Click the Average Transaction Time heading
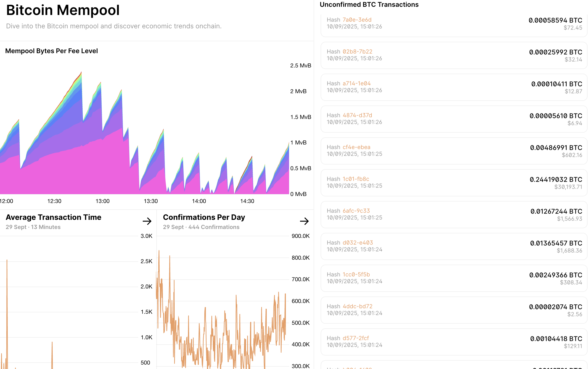588x369 pixels. tap(53, 217)
